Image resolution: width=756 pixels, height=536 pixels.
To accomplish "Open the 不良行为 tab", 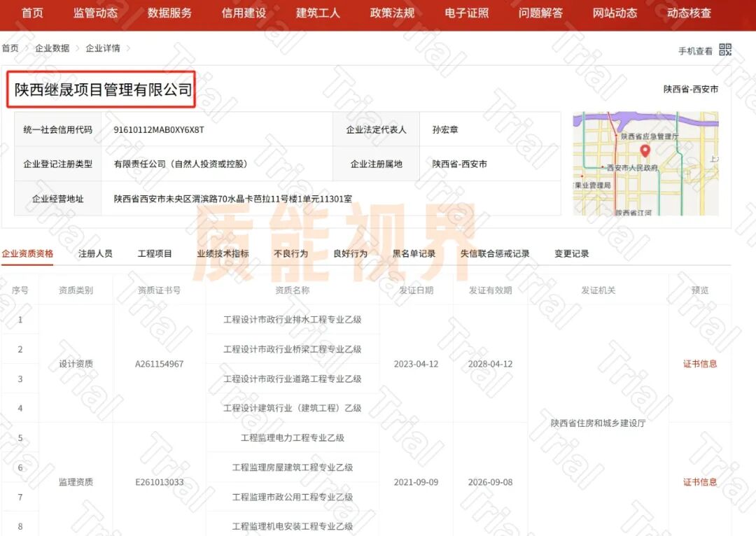I will [x=290, y=253].
